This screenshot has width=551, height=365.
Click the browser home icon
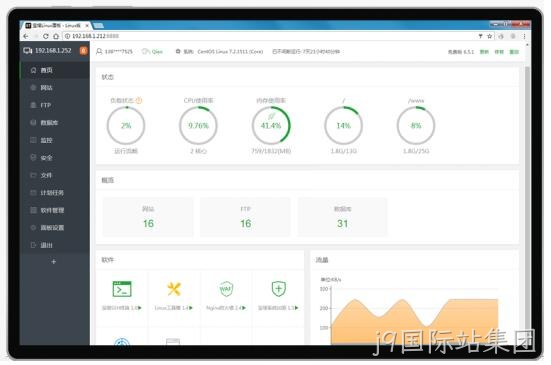click(56, 36)
